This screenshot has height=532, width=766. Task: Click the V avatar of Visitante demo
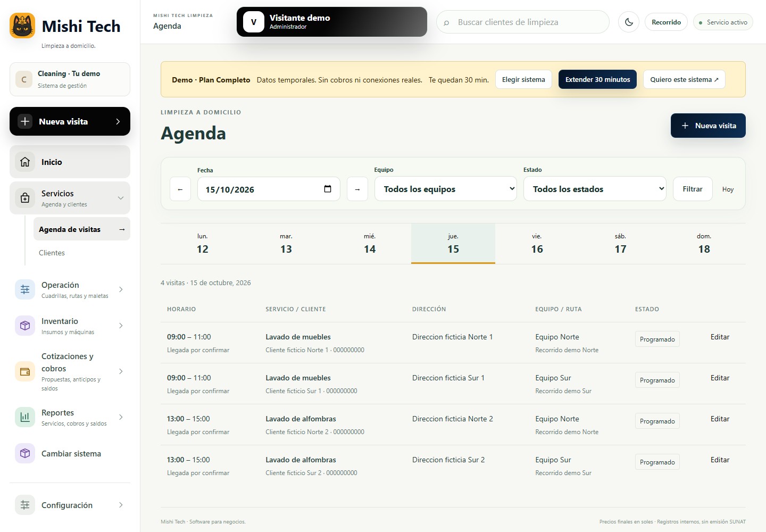(x=254, y=22)
